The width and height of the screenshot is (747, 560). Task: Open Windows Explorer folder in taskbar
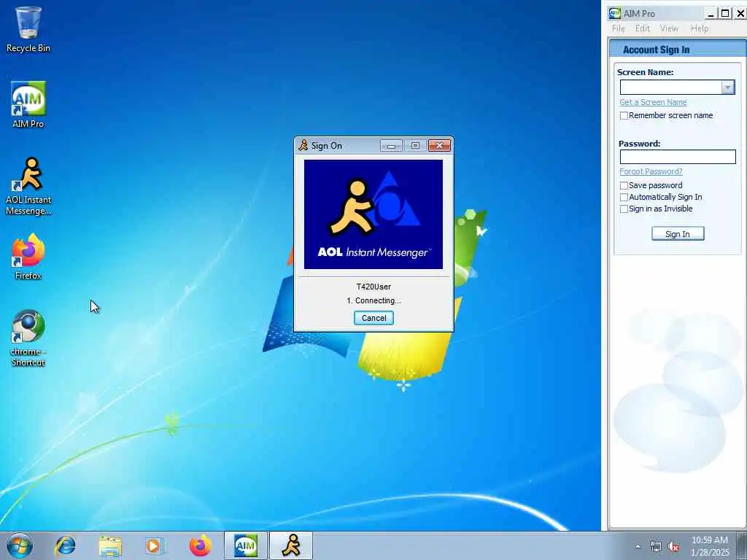click(111, 545)
